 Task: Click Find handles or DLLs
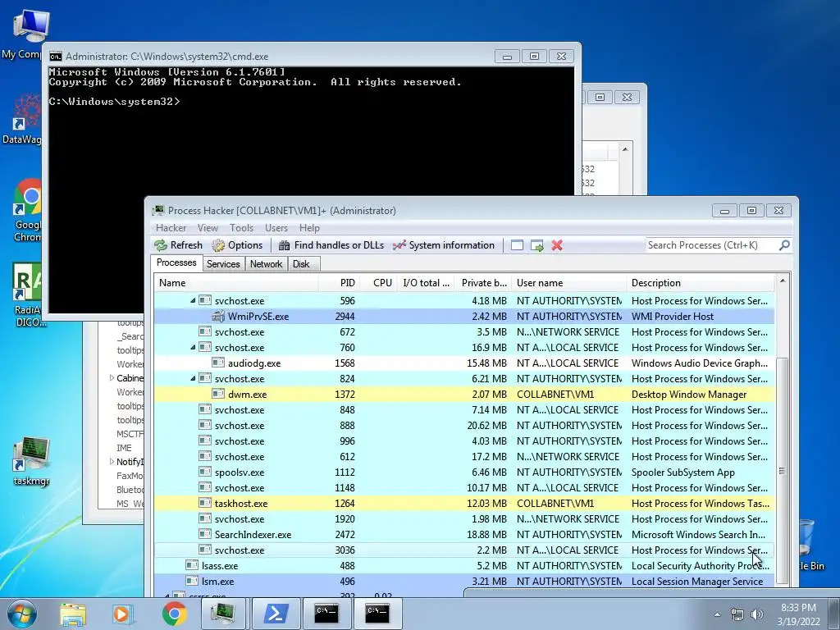pos(331,245)
